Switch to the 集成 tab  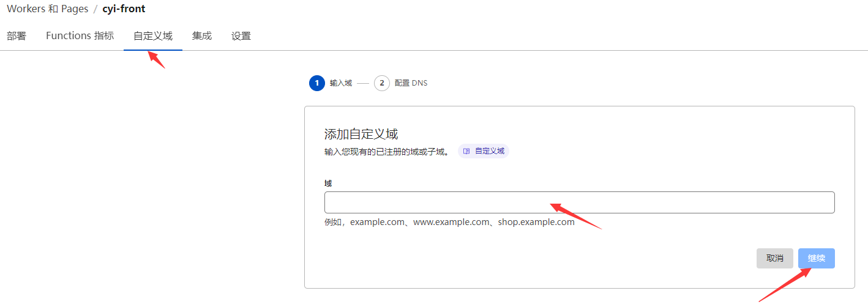click(202, 36)
